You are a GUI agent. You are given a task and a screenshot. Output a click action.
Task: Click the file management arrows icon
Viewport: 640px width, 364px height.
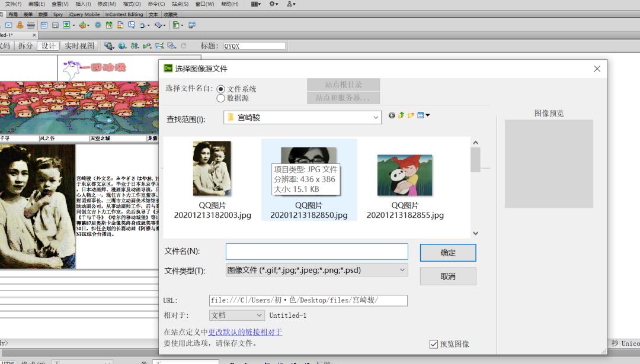click(x=135, y=46)
